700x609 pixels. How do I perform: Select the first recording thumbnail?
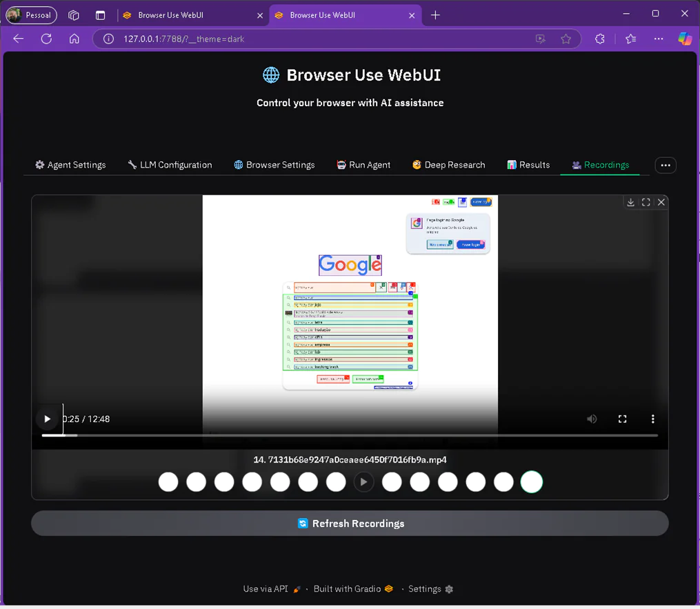coord(168,482)
